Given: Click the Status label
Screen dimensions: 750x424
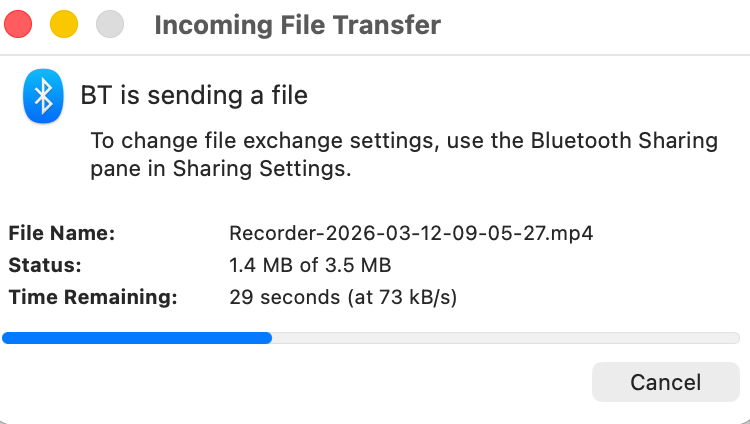Looking at the screenshot, I should click(44, 265).
